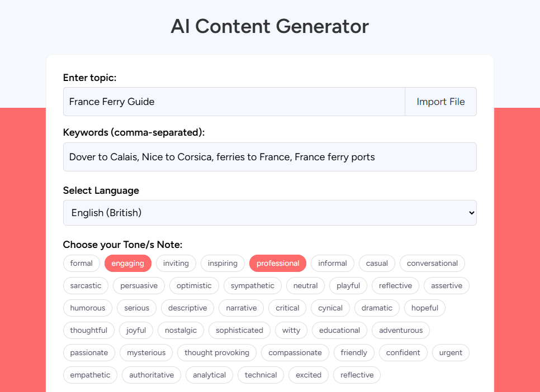
Task: Click the topic field showing 'France Ferry Guide'
Action: click(234, 101)
